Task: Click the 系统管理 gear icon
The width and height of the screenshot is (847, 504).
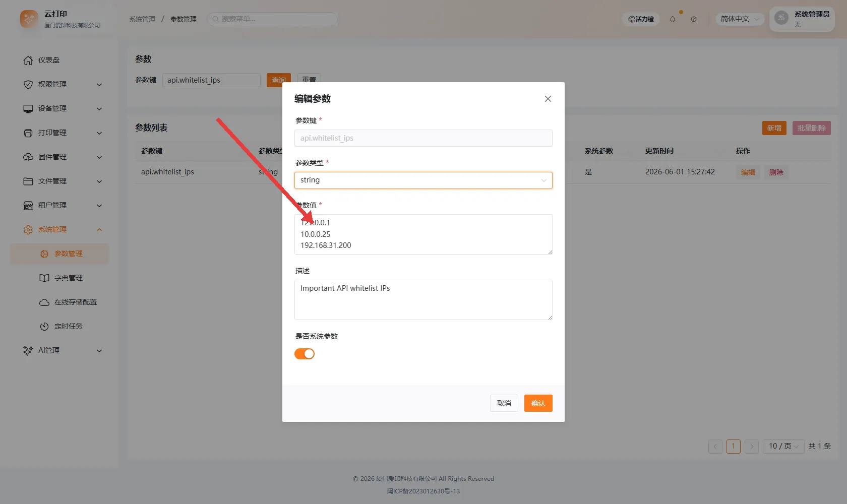Action: pyautogui.click(x=28, y=230)
